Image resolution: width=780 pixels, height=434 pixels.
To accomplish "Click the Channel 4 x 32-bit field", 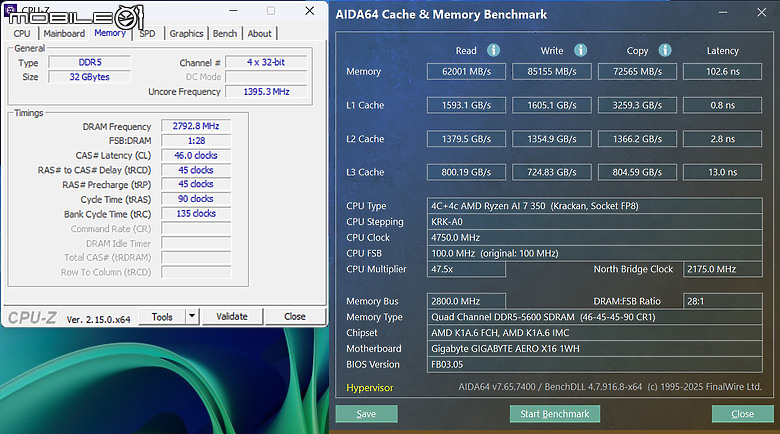I will pyautogui.click(x=266, y=62).
